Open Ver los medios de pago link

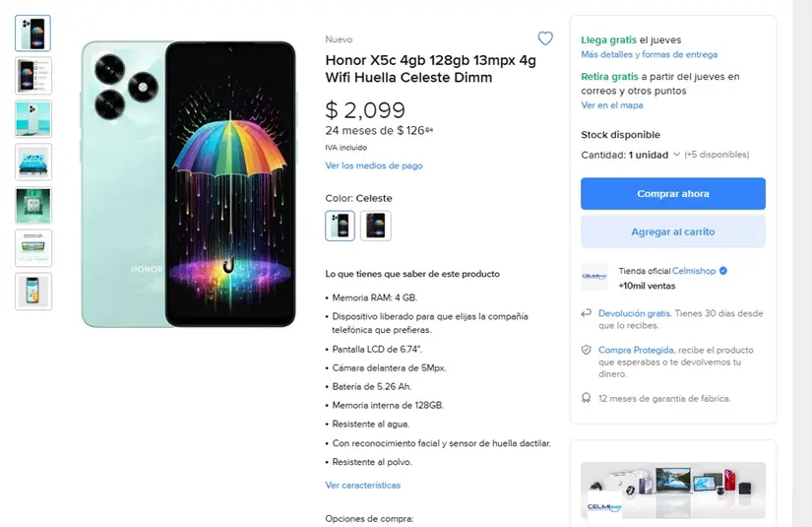[374, 165]
